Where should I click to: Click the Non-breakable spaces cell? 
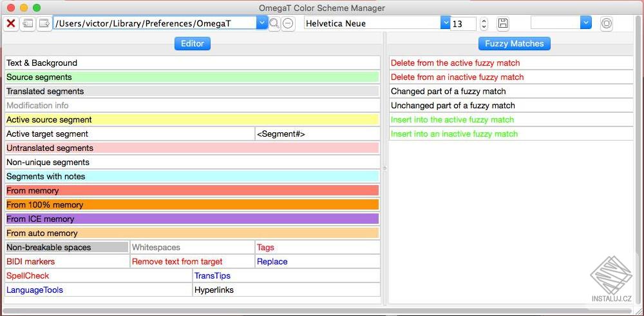point(67,247)
